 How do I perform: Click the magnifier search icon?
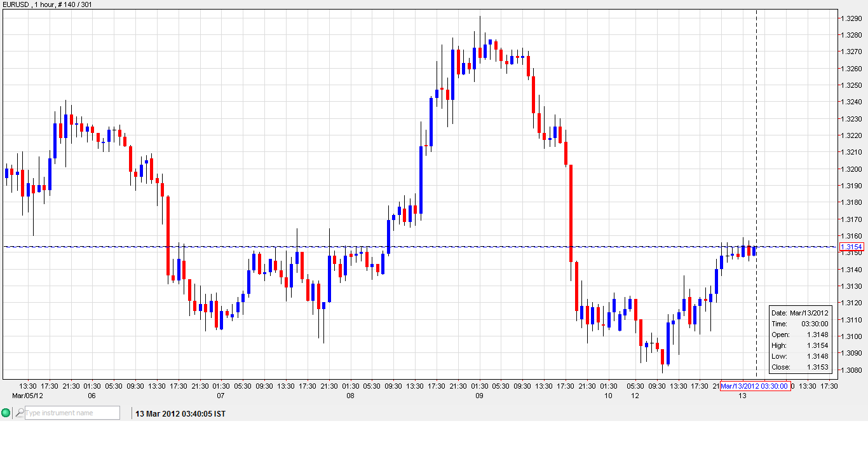coord(20,413)
